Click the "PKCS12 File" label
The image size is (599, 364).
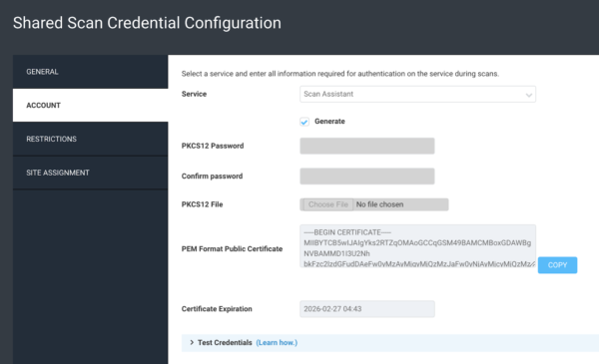[x=202, y=204]
